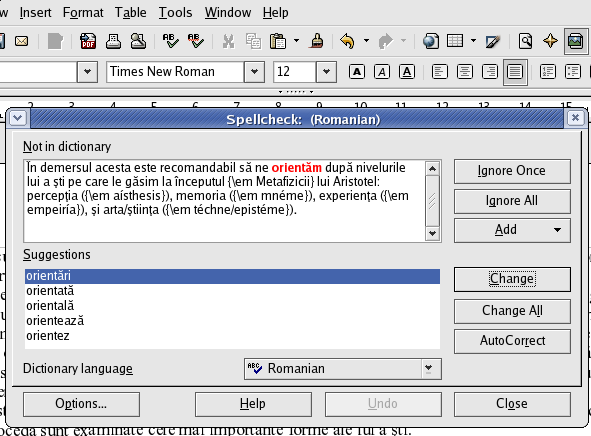Open the Undo history dropdown arrow
The image size is (591, 436).
click(366, 40)
